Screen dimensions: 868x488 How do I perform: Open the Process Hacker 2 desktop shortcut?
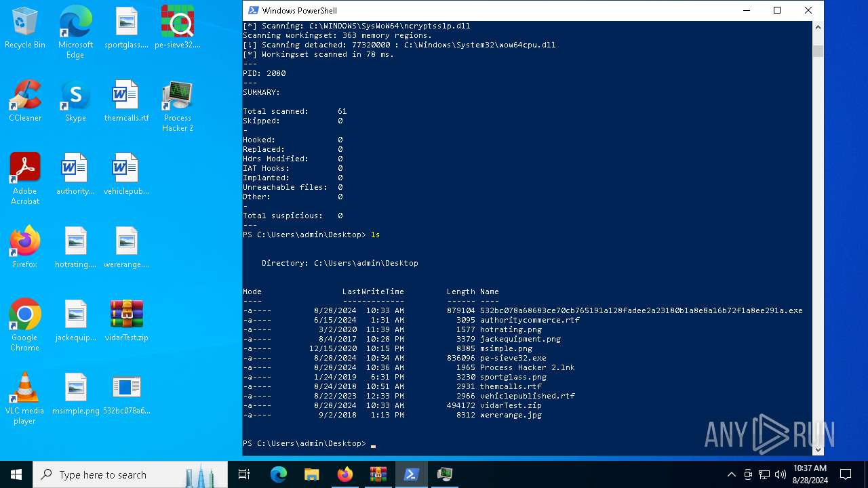tap(178, 106)
